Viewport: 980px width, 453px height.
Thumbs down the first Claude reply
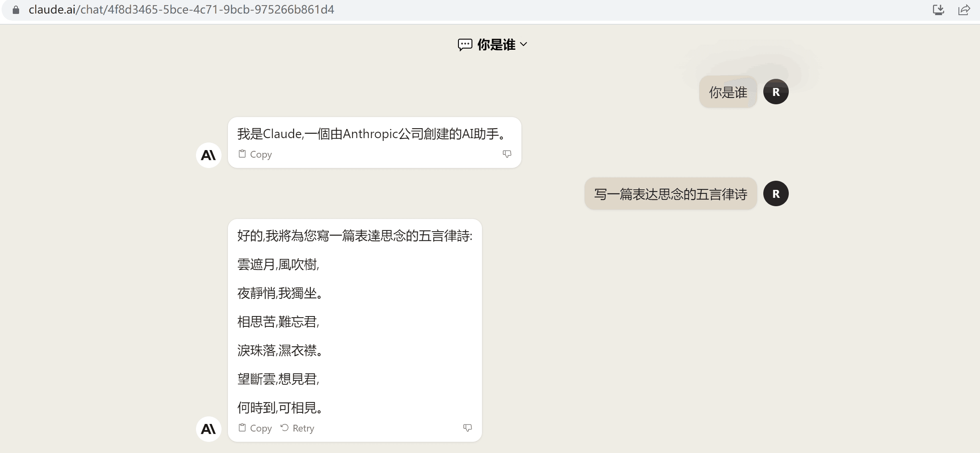click(507, 154)
